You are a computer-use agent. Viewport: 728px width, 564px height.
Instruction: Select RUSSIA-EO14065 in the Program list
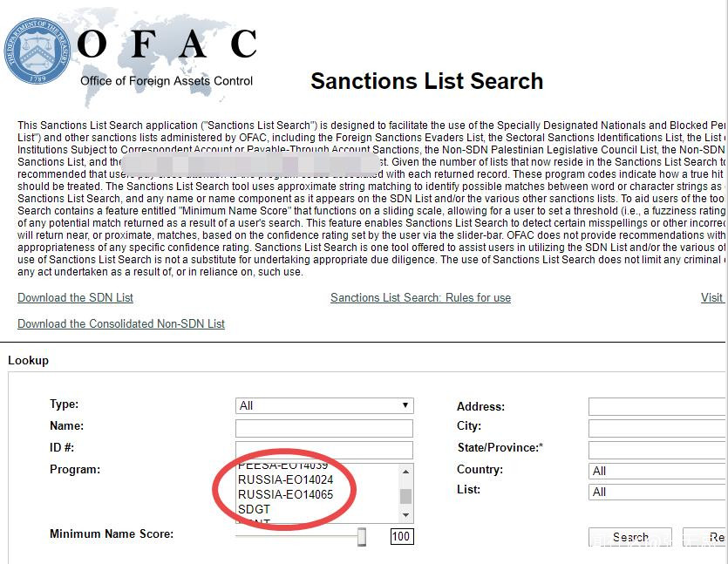(285, 494)
